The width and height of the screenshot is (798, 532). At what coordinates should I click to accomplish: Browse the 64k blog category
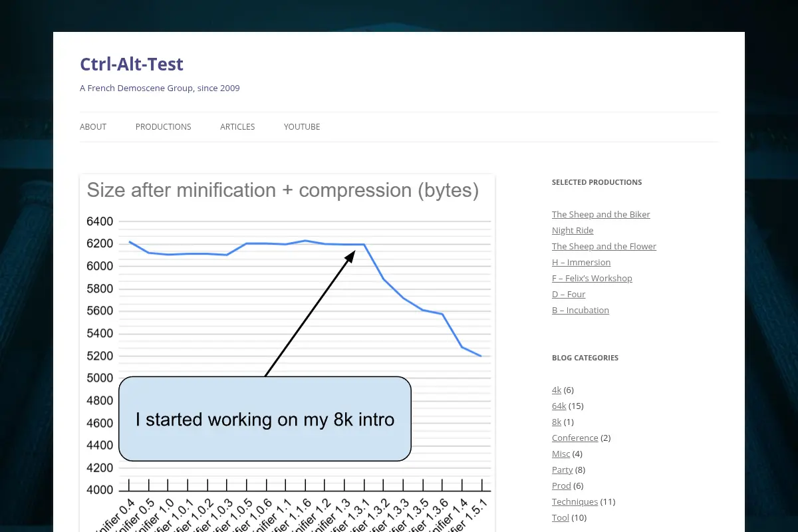click(x=559, y=406)
